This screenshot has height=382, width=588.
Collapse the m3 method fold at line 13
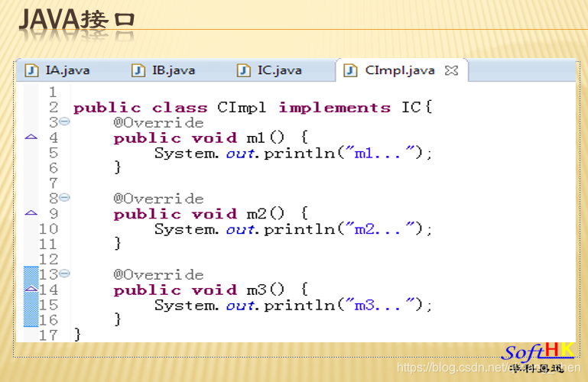coord(65,274)
